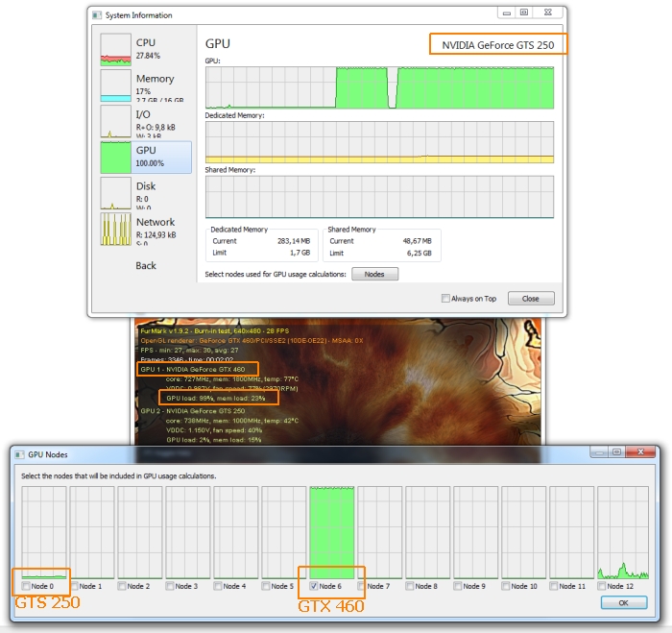This screenshot has width=672, height=633.
Task: Click the I/O mini graph thumbnail
Action: (x=116, y=121)
